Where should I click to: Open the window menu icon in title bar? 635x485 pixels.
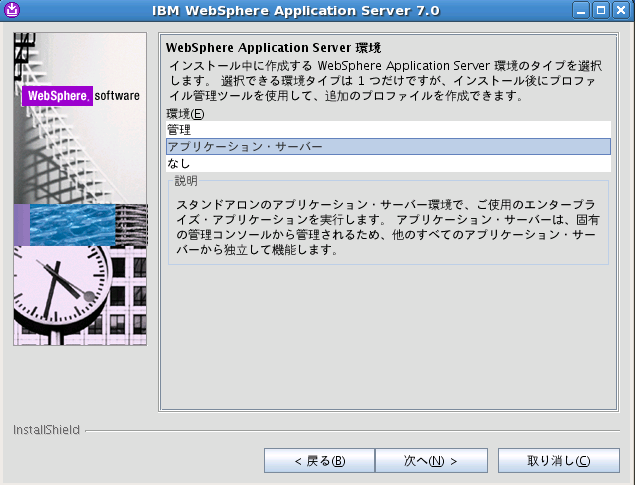12,11
